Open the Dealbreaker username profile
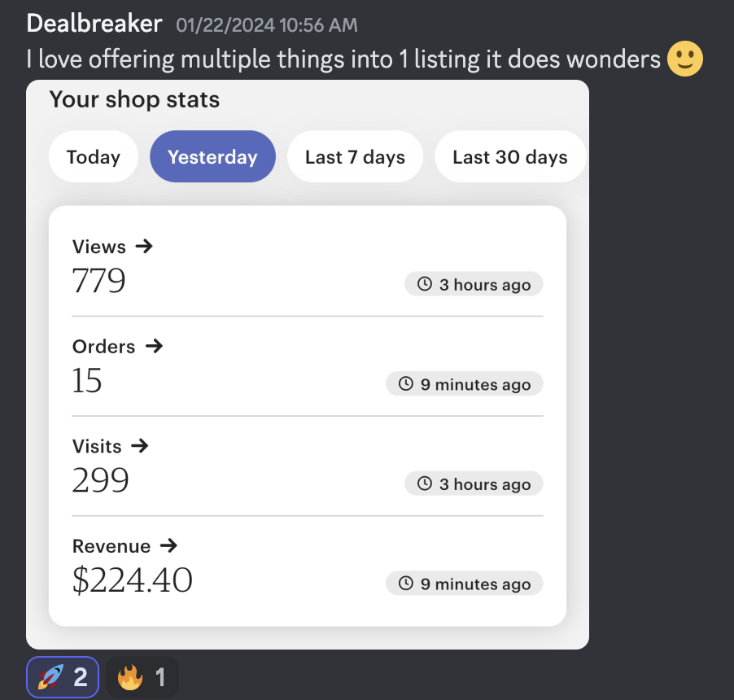734x700 pixels. tap(94, 24)
